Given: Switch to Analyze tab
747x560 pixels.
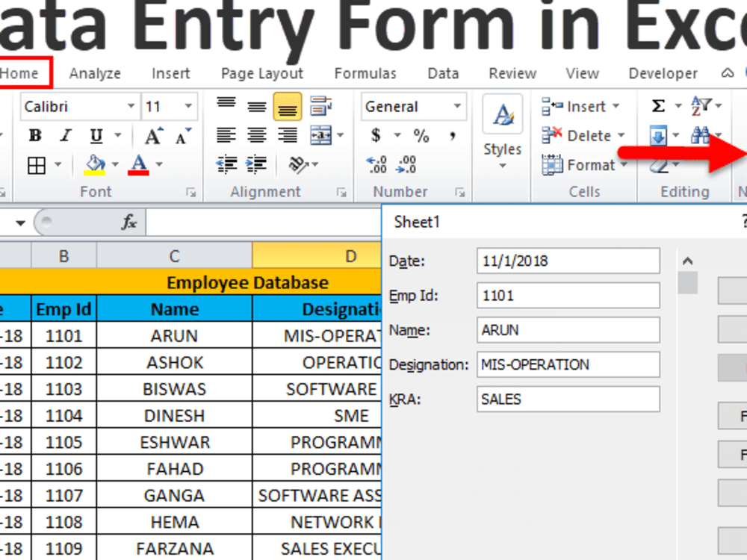Looking at the screenshot, I should [95, 73].
